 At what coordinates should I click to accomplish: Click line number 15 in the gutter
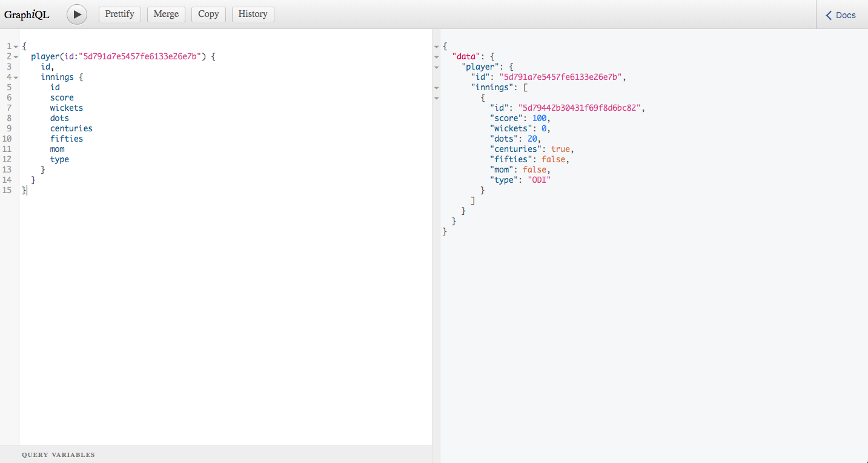pos(7,190)
